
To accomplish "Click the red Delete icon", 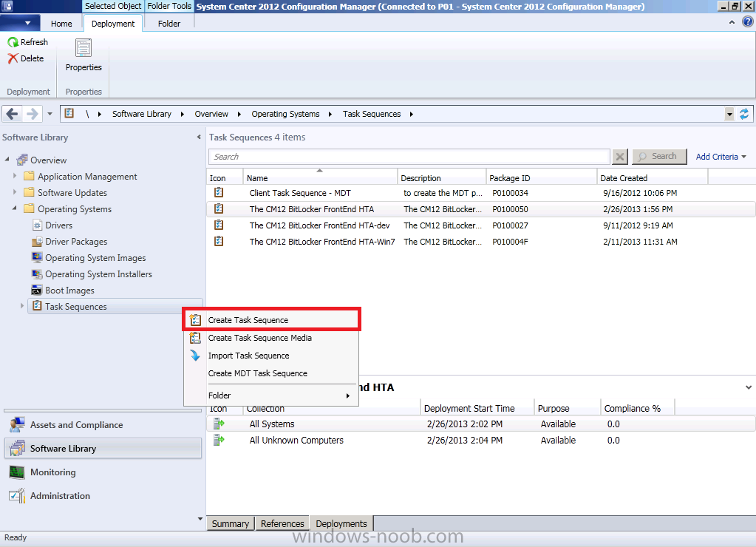I will (x=13, y=58).
